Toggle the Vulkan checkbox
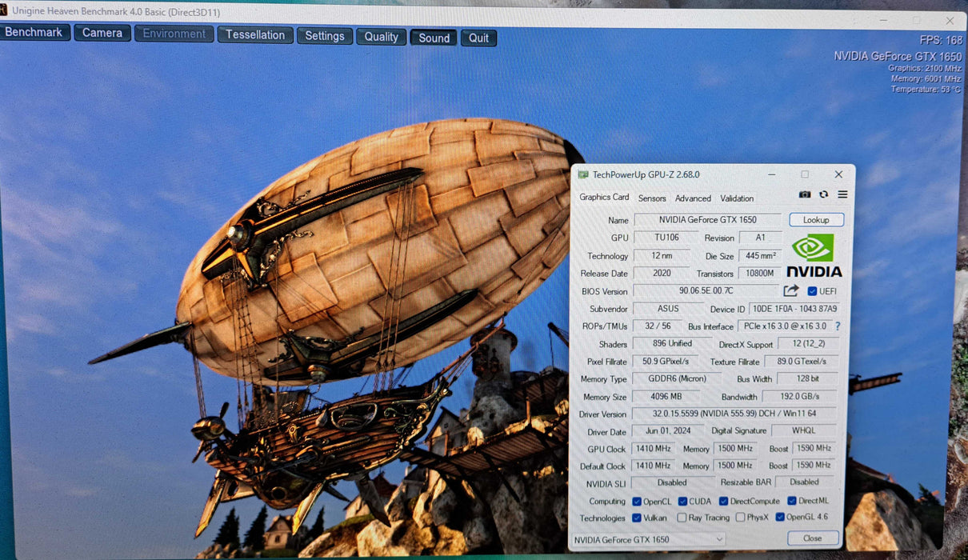This screenshot has width=968, height=560. [x=637, y=518]
